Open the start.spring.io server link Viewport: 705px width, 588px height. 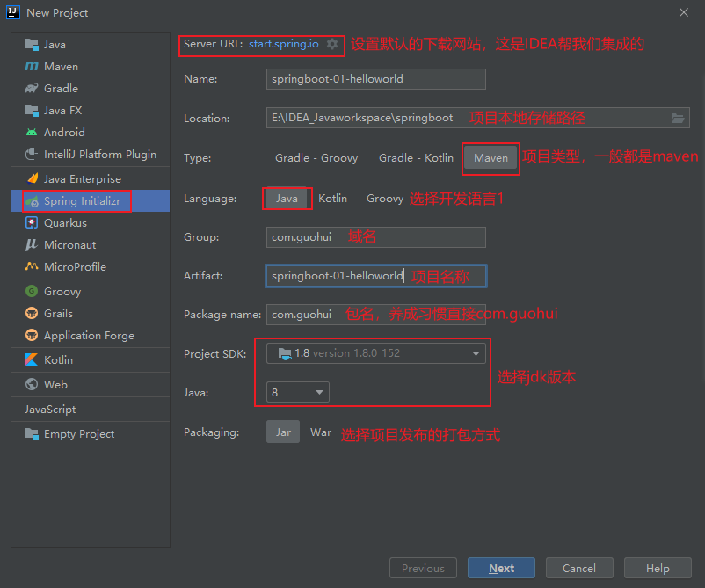(284, 44)
